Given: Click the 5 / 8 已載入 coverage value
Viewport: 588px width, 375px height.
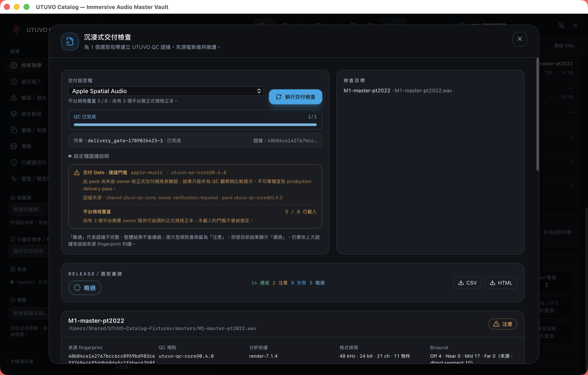Looking at the screenshot, I should pyautogui.click(x=301, y=212).
